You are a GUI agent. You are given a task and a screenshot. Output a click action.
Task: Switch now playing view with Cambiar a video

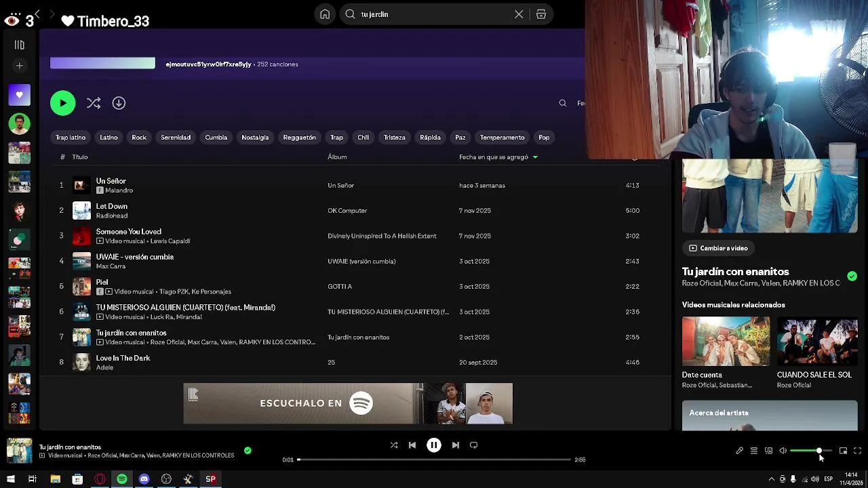[719, 248]
